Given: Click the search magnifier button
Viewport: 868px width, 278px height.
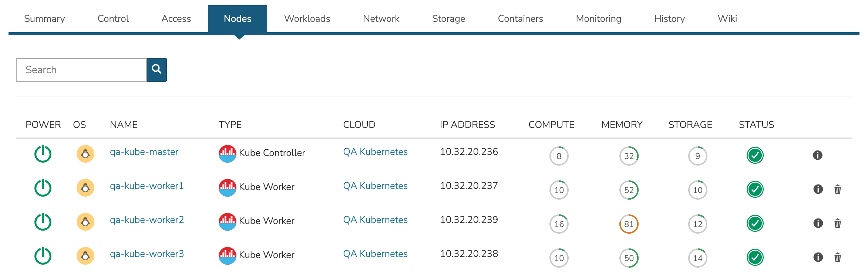Looking at the screenshot, I should click(x=157, y=69).
